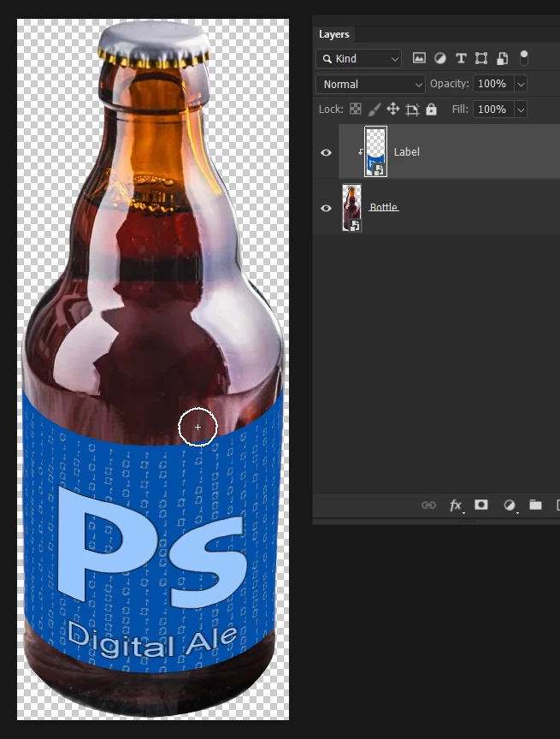Image resolution: width=560 pixels, height=739 pixels.
Task: Open the Normal blend mode dropdown
Action: click(371, 85)
